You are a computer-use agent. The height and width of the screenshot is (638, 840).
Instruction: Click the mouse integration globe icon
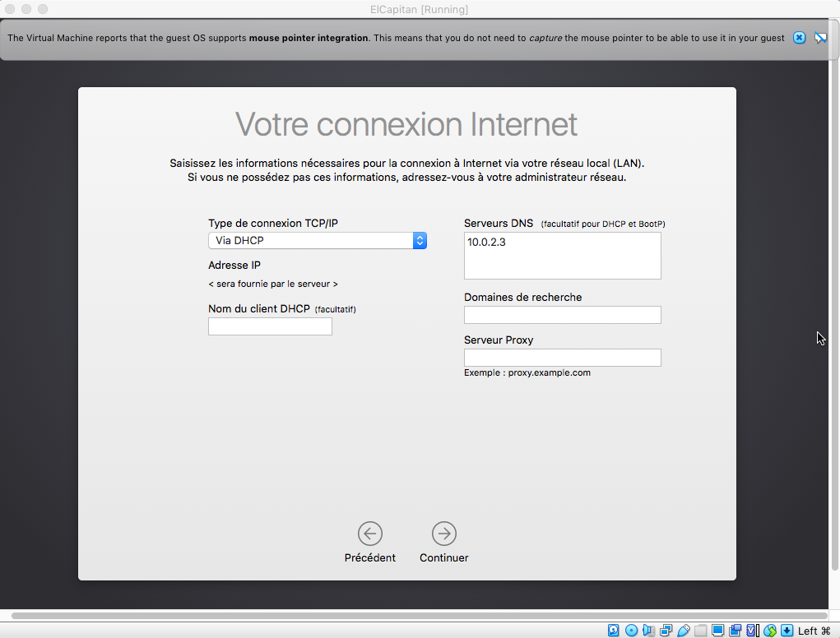[770, 631]
